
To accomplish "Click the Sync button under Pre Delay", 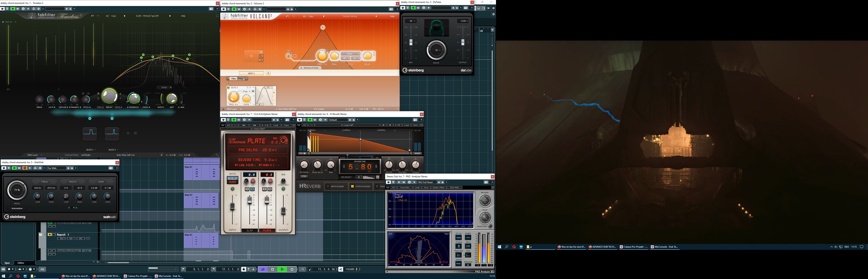I will click(304, 176).
